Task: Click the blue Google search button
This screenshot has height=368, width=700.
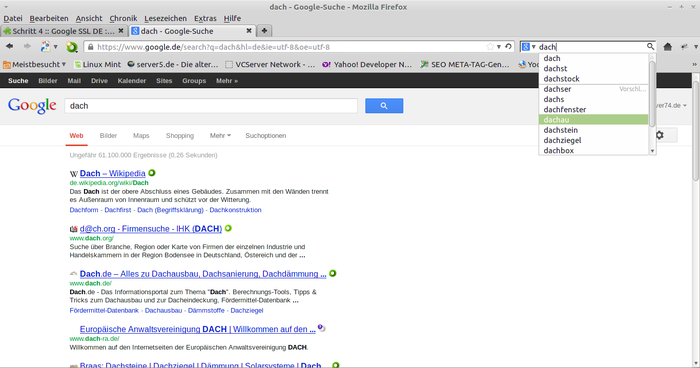Action: click(x=384, y=106)
